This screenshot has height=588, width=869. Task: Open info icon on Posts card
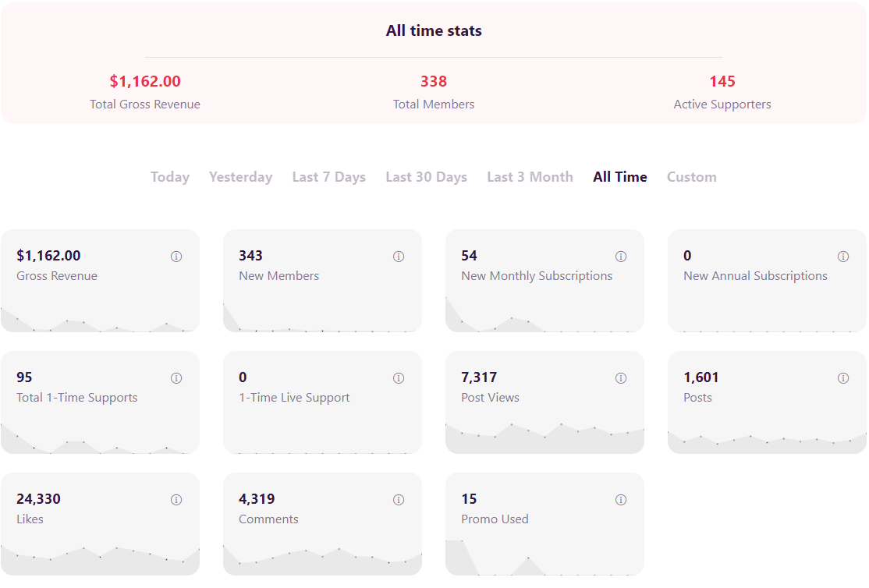tap(843, 378)
